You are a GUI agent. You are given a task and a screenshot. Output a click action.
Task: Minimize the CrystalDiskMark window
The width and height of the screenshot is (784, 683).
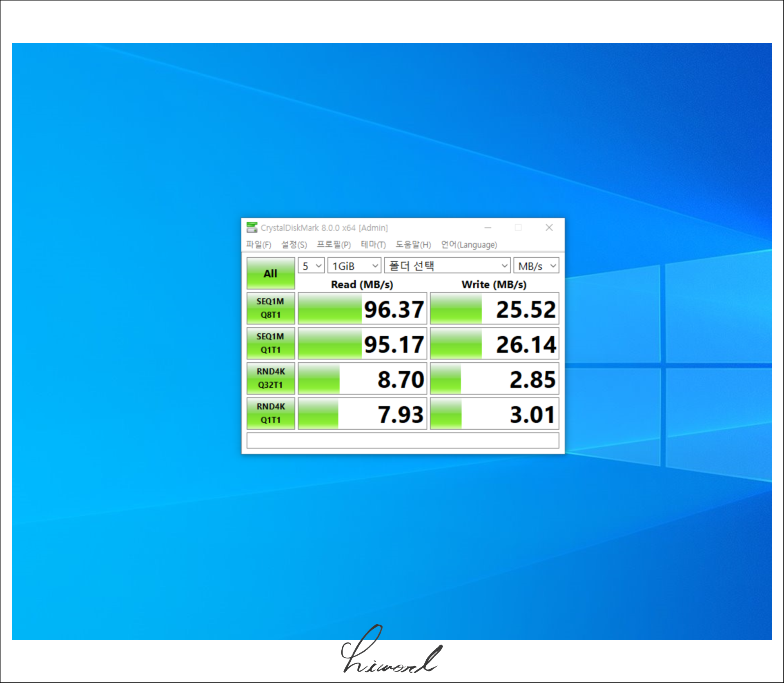[x=488, y=228]
